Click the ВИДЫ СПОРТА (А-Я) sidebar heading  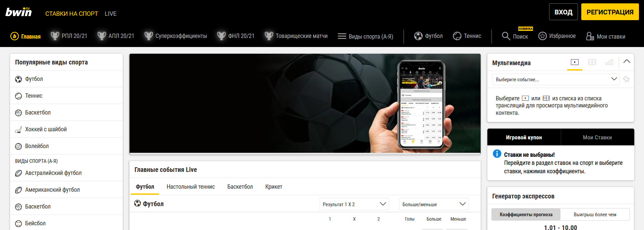36,161
